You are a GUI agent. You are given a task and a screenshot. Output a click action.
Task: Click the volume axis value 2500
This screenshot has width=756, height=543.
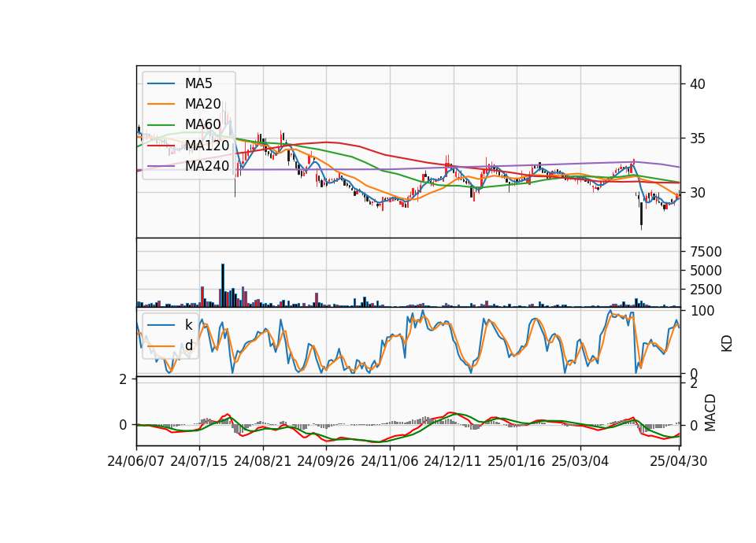[706, 290]
